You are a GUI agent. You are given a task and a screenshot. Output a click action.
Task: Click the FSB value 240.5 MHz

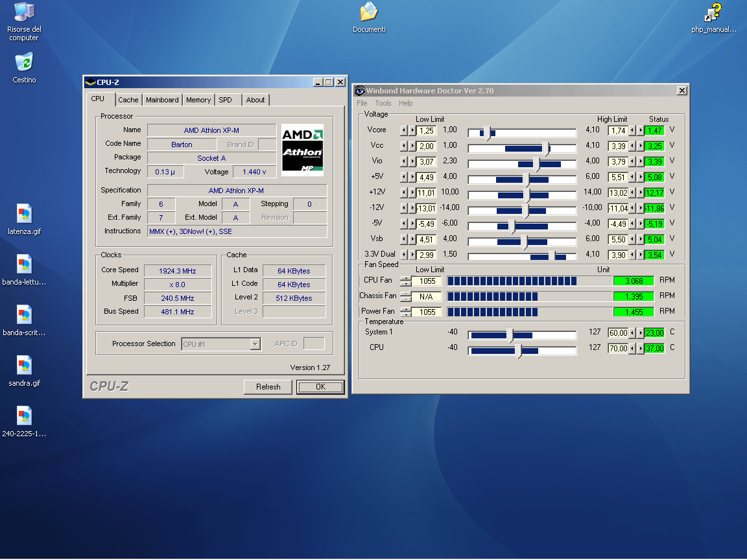tap(178, 298)
